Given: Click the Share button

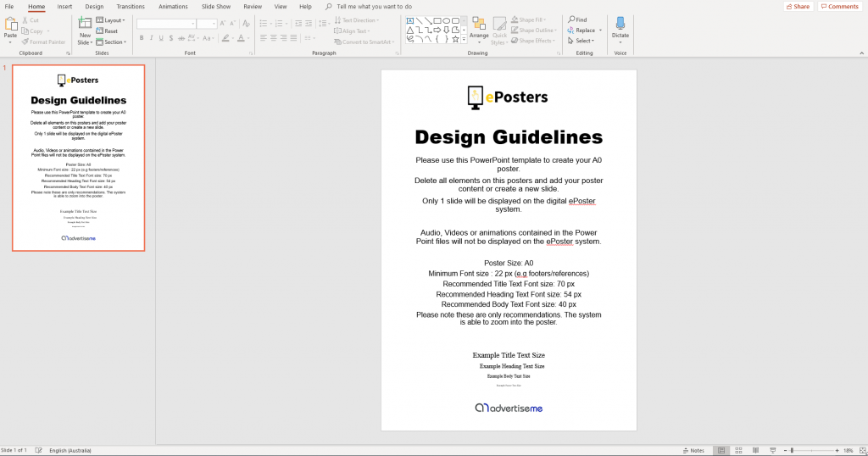Looking at the screenshot, I should pos(798,7).
